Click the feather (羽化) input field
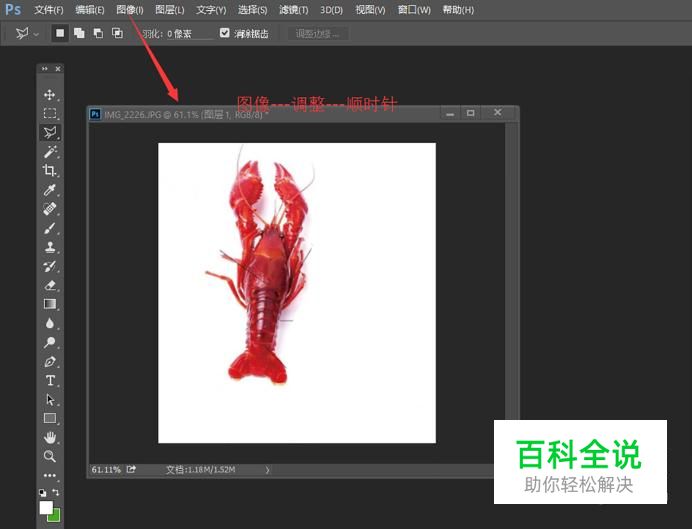Viewport: 692px width, 529px height. point(190,33)
